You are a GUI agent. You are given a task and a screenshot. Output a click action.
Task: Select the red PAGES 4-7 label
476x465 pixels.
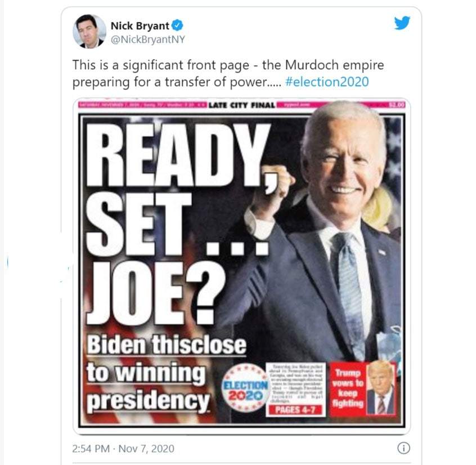pyautogui.click(x=295, y=410)
